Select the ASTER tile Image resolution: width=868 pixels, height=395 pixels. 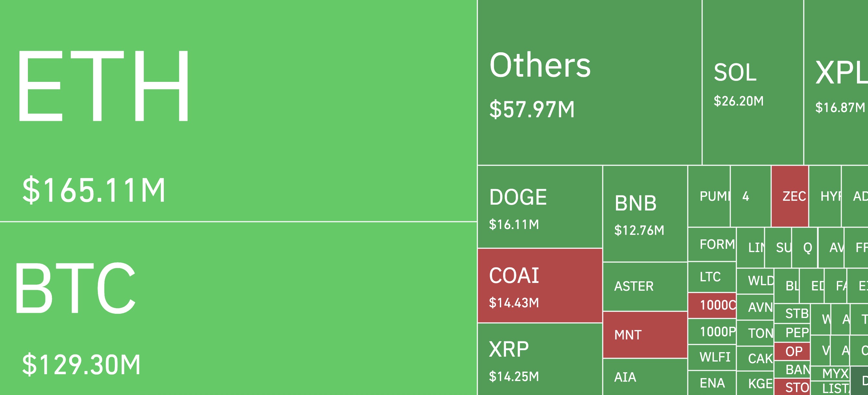(x=645, y=287)
